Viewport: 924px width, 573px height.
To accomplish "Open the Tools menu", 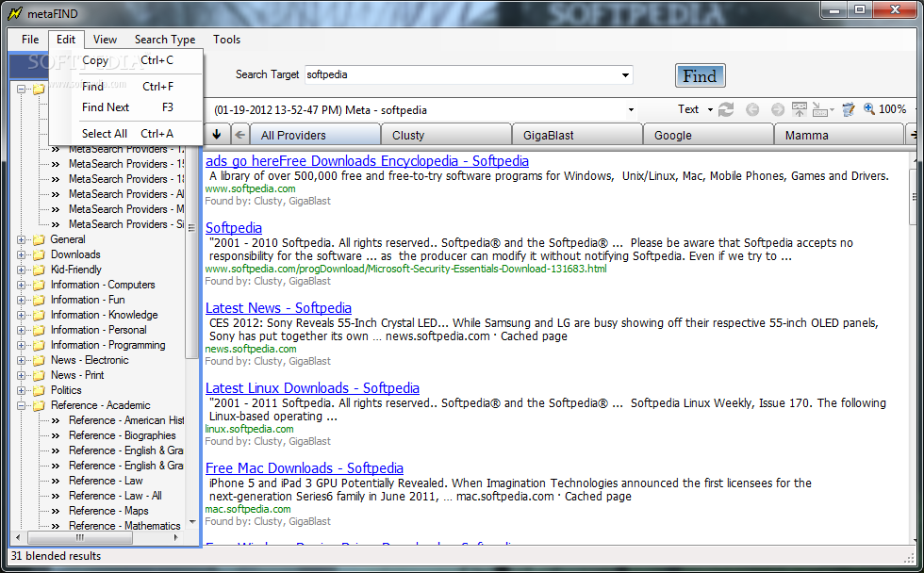I will (x=227, y=40).
